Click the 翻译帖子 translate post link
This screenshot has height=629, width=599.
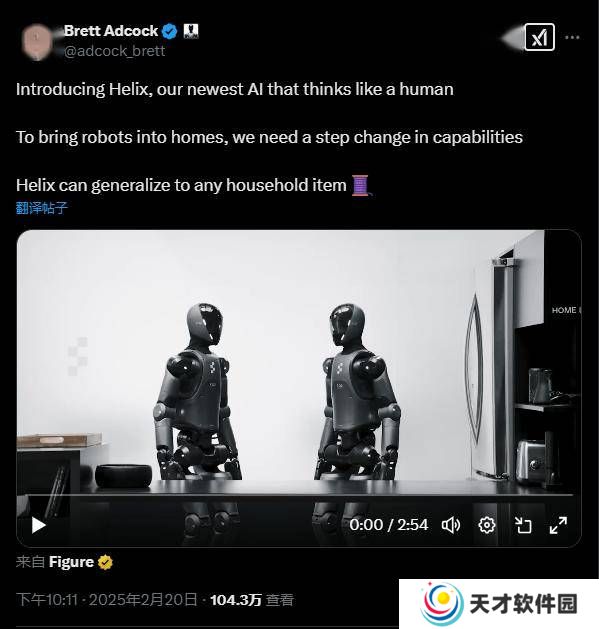(42, 208)
